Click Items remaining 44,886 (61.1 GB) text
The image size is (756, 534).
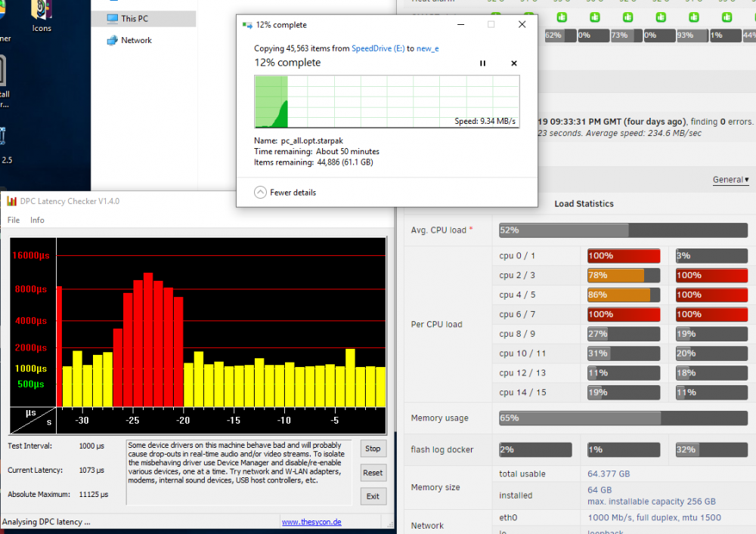click(x=314, y=162)
